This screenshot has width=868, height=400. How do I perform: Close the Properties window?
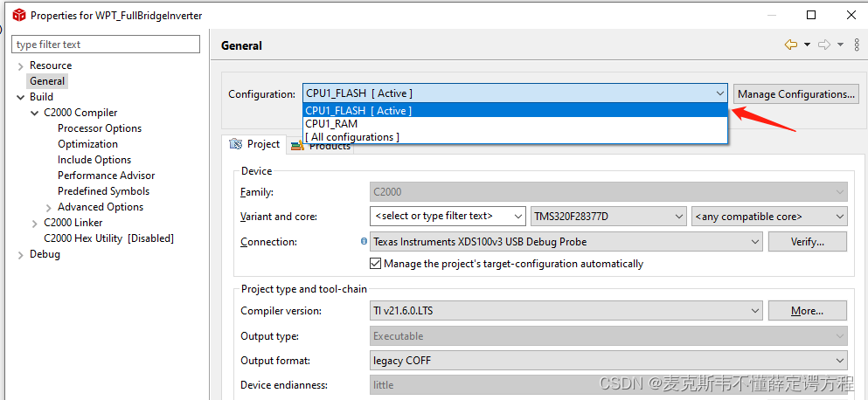coord(851,16)
